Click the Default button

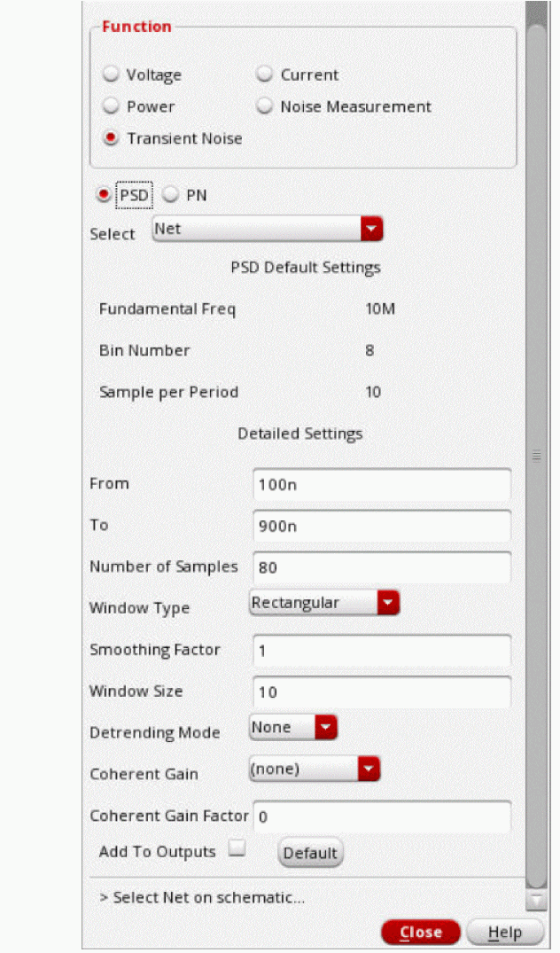[310, 853]
